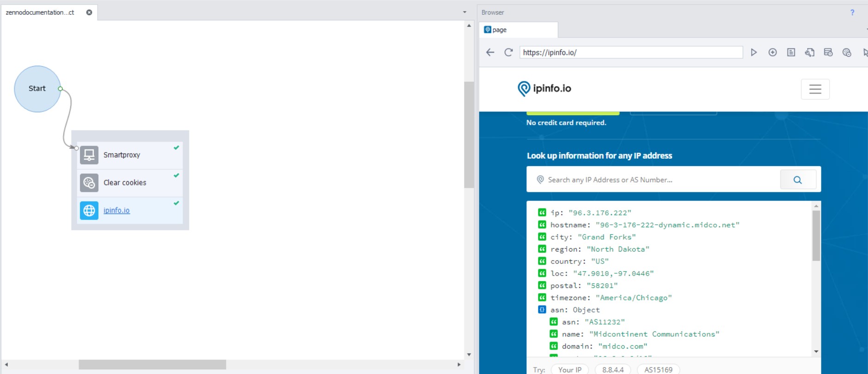Click the 8.8.4.4 example button
This screenshot has height=374, width=868.
click(613, 370)
